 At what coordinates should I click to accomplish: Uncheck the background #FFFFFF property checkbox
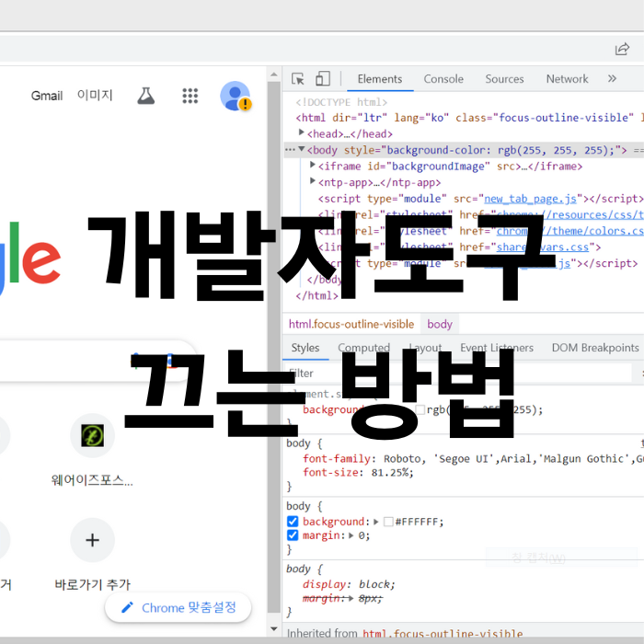click(x=293, y=522)
